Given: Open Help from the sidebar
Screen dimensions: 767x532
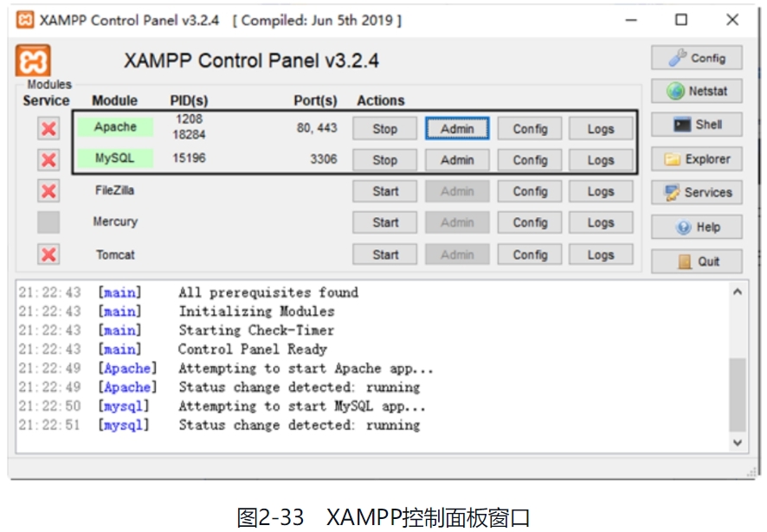Looking at the screenshot, I should 696,228.
